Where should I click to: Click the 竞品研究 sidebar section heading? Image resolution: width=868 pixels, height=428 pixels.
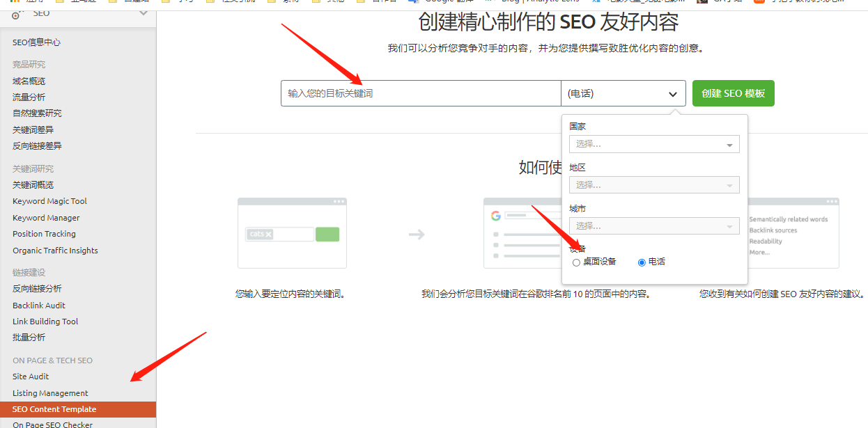[x=29, y=65]
